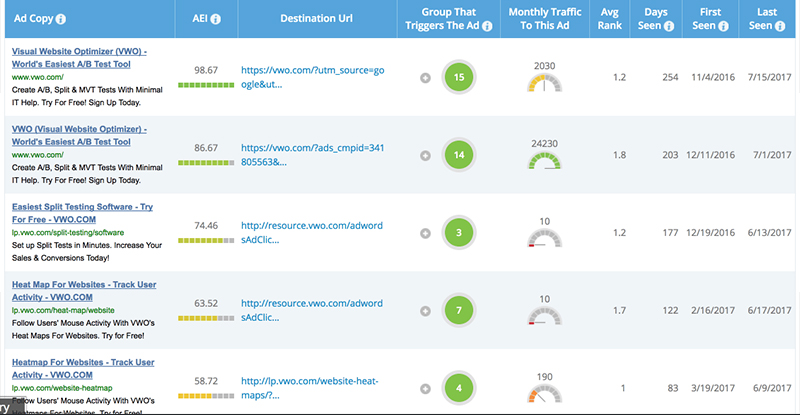Click the last seen date 7/1/2017
This screenshot has height=415, width=800.
(772, 155)
